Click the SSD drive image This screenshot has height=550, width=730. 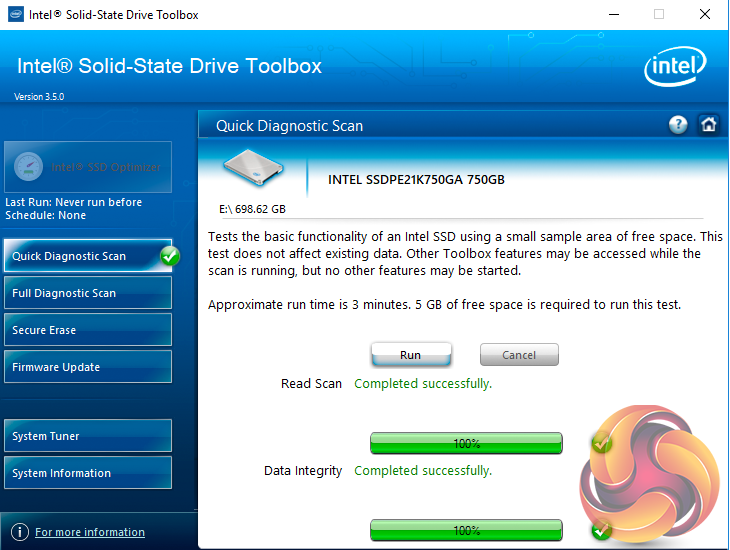[253, 168]
